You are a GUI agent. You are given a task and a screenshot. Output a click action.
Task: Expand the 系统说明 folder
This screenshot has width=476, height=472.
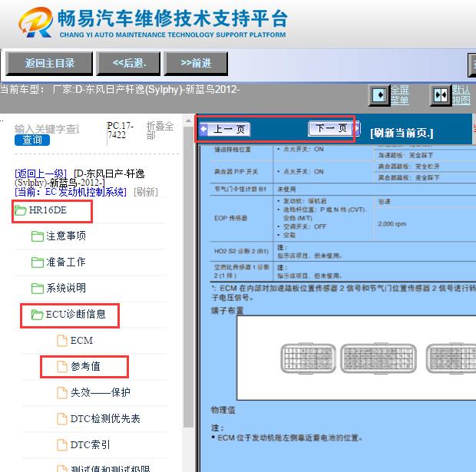tap(66, 288)
